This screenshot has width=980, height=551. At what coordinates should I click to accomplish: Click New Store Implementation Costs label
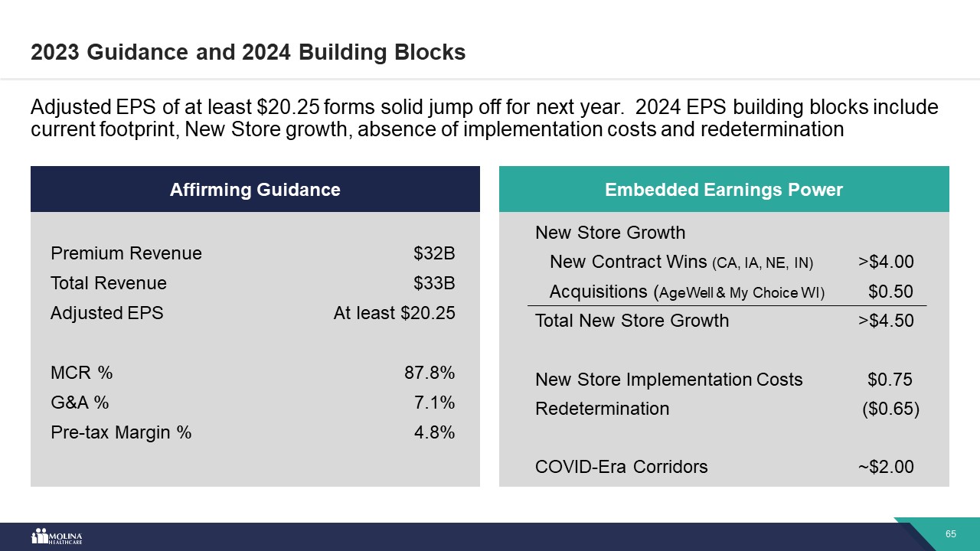pos(669,380)
